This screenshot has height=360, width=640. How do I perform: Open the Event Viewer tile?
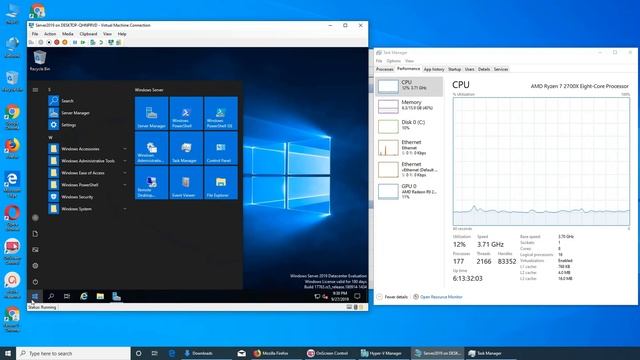(x=186, y=182)
